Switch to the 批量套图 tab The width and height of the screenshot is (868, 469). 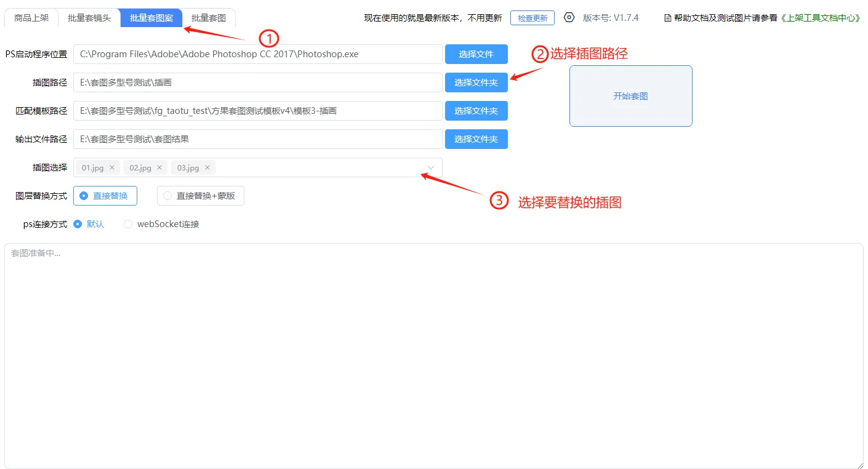pyautogui.click(x=209, y=18)
